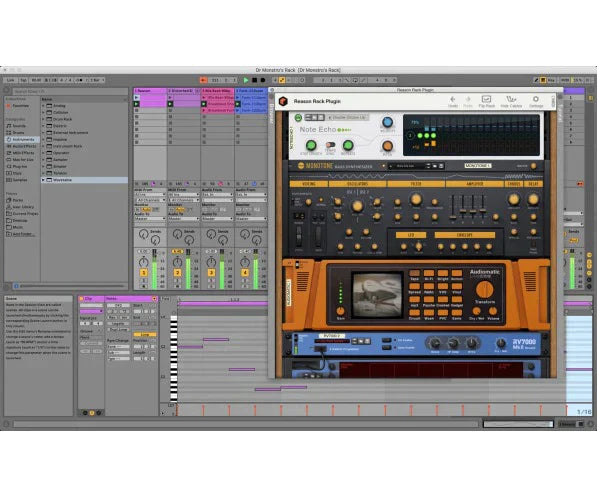The image size is (597, 497).
Task: Select the Instruments category in browser
Action: [x=21, y=139]
